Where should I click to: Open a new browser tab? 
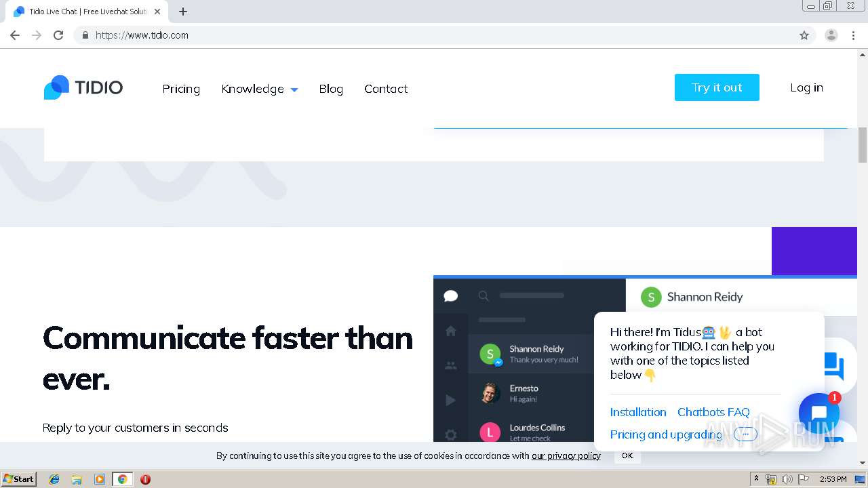click(x=183, y=12)
